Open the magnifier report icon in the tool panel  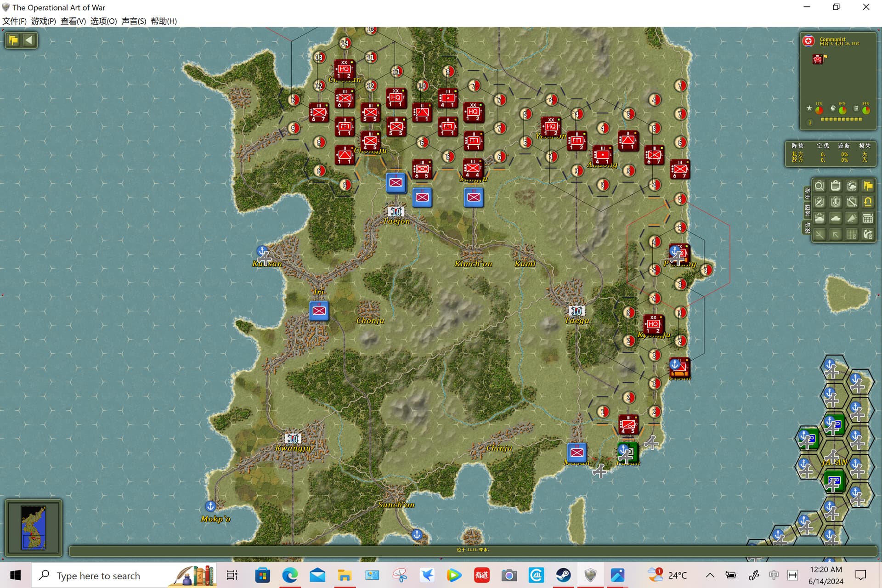[x=820, y=186]
